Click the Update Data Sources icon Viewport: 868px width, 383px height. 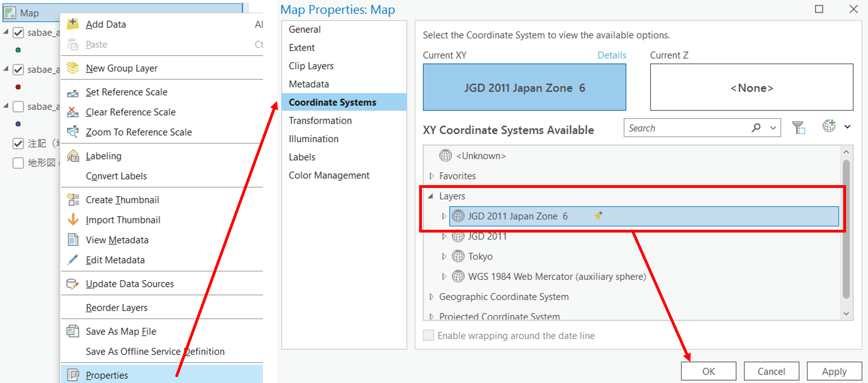(x=72, y=284)
